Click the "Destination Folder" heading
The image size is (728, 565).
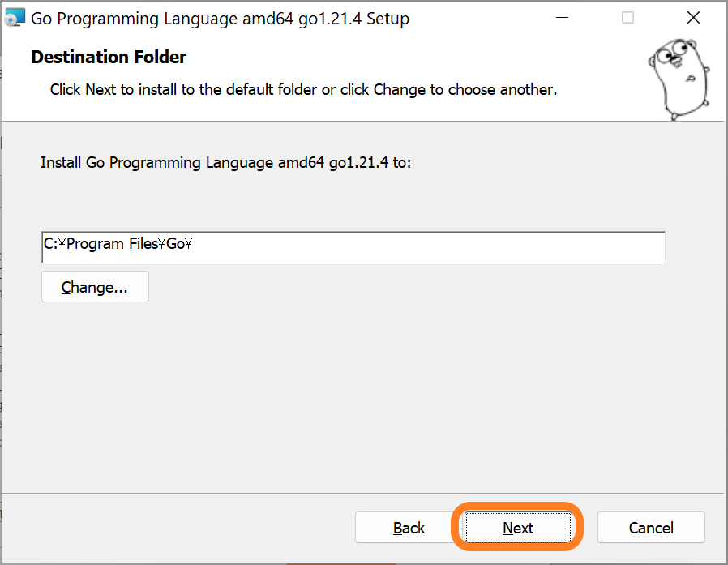point(109,57)
